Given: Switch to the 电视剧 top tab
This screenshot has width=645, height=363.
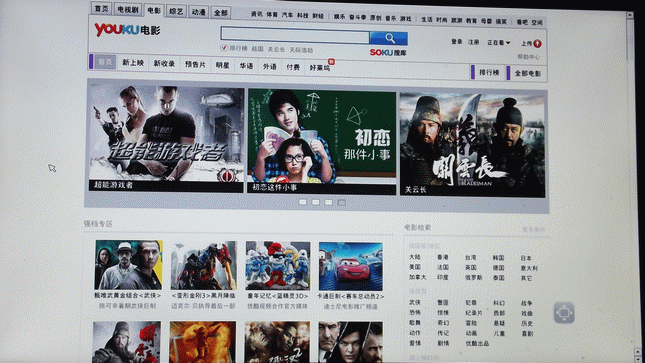Looking at the screenshot, I should pyautogui.click(x=128, y=9).
